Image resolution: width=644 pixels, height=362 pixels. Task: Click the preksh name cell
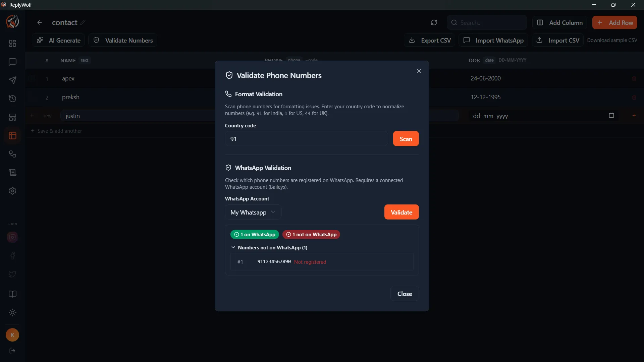coord(70,97)
